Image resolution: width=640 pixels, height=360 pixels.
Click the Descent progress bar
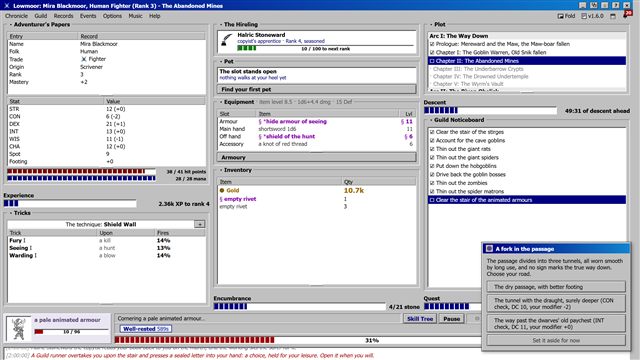490,110
